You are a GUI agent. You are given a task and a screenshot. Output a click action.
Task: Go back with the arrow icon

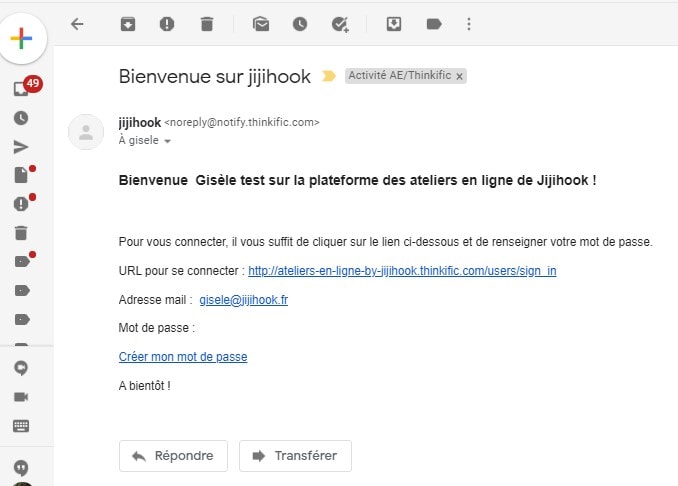click(77, 24)
